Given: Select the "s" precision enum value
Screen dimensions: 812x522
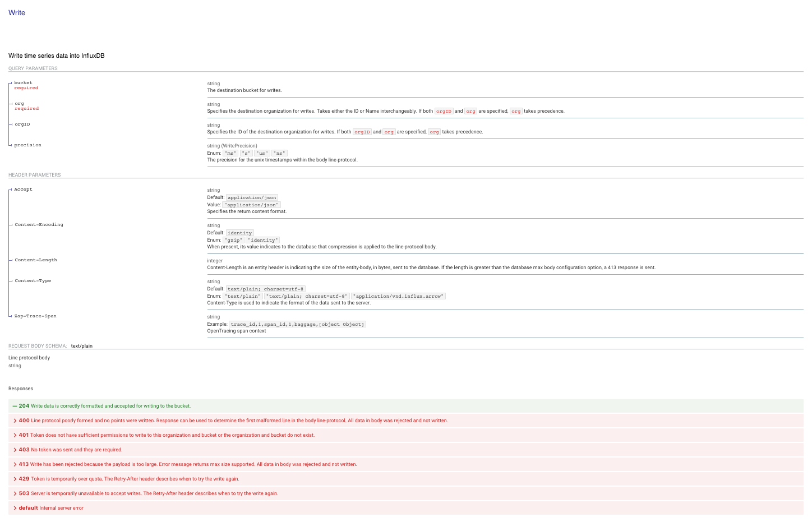Looking at the screenshot, I should [x=246, y=153].
